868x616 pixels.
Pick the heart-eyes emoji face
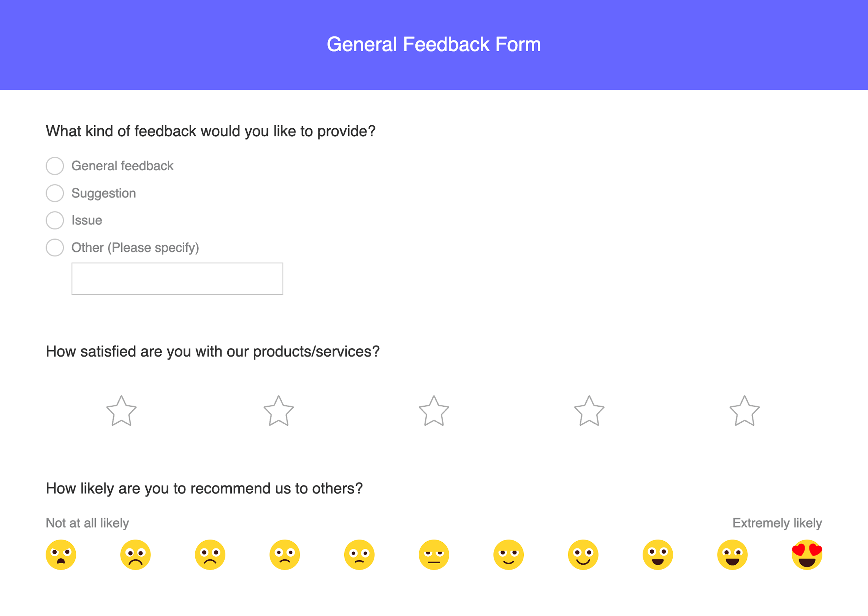pyautogui.click(x=806, y=554)
